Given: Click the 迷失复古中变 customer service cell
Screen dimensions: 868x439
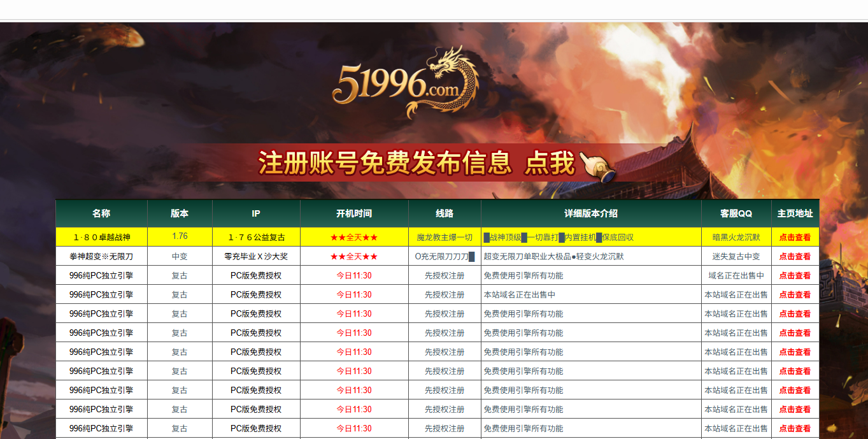Looking at the screenshot, I should click(736, 257).
